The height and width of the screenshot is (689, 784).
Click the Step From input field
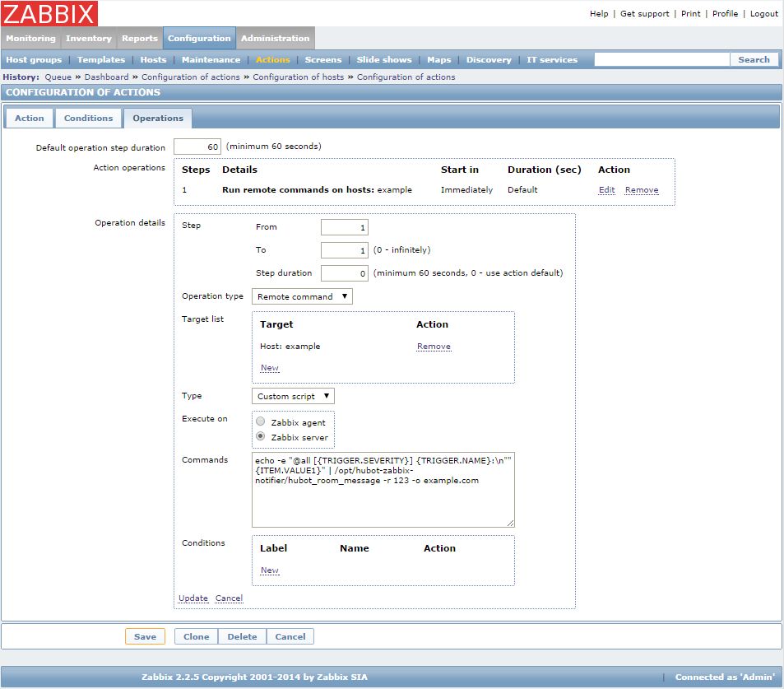click(x=345, y=227)
